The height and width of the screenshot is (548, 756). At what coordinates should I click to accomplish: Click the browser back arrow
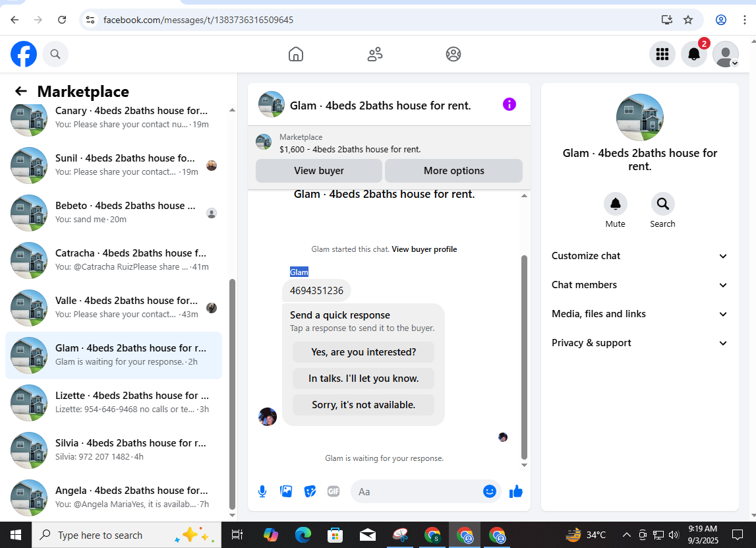pyautogui.click(x=15, y=20)
